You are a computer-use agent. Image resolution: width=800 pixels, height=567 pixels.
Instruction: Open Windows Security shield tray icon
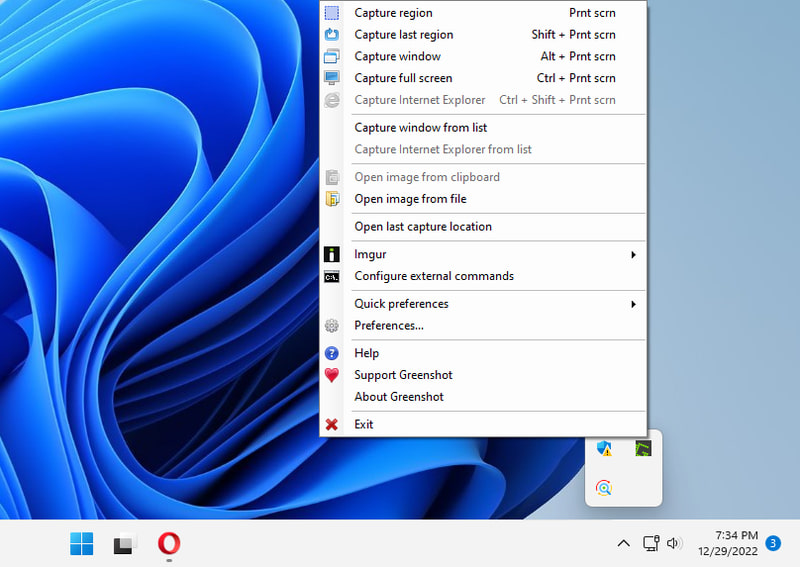point(604,449)
